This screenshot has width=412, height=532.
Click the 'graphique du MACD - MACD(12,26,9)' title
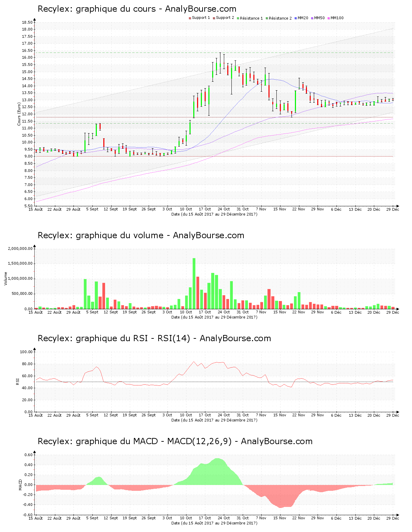[x=154, y=441]
